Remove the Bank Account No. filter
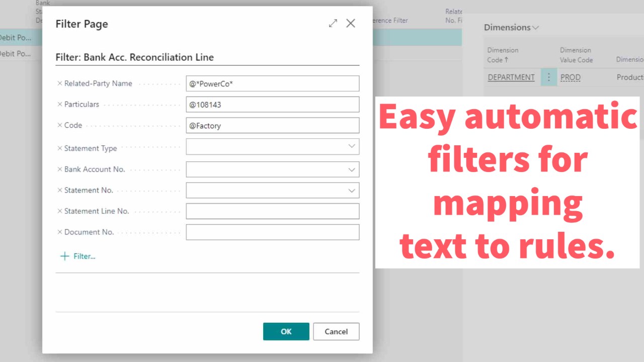The width and height of the screenshot is (644, 362). point(60,169)
